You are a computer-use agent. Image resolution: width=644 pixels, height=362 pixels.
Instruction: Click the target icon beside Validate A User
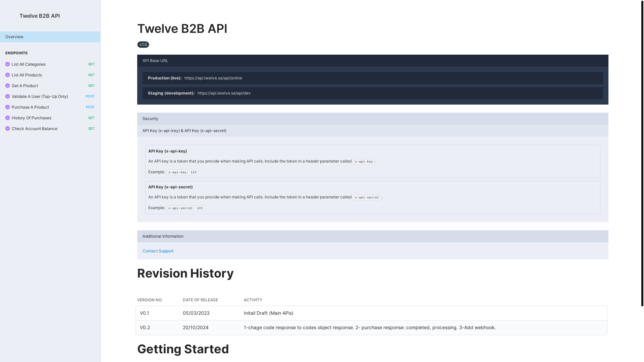[x=7, y=97]
